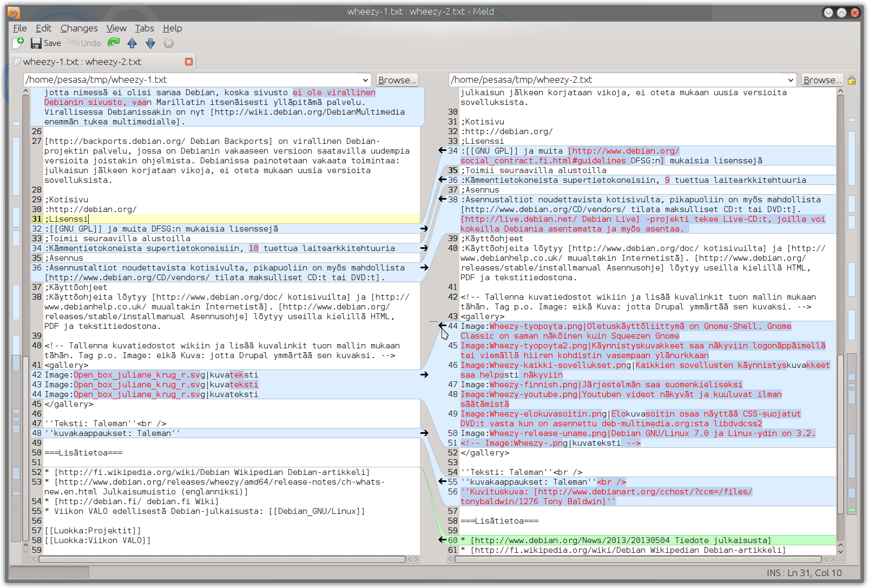Image resolution: width=869 pixels, height=588 pixels.
Task: Expand the wheezy-2.txt path dropdown
Action: click(791, 80)
